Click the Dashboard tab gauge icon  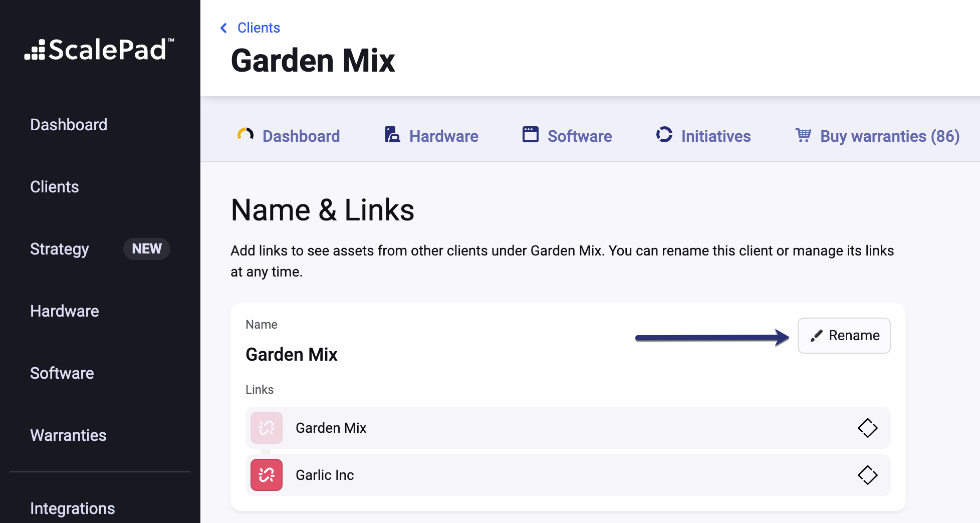[246, 135]
